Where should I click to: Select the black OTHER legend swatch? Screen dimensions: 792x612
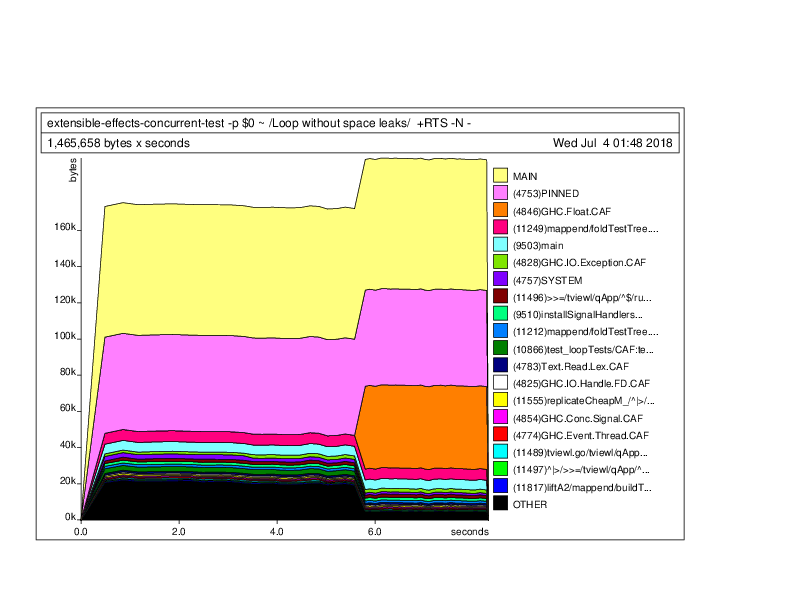pyautogui.click(x=501, y=504)
